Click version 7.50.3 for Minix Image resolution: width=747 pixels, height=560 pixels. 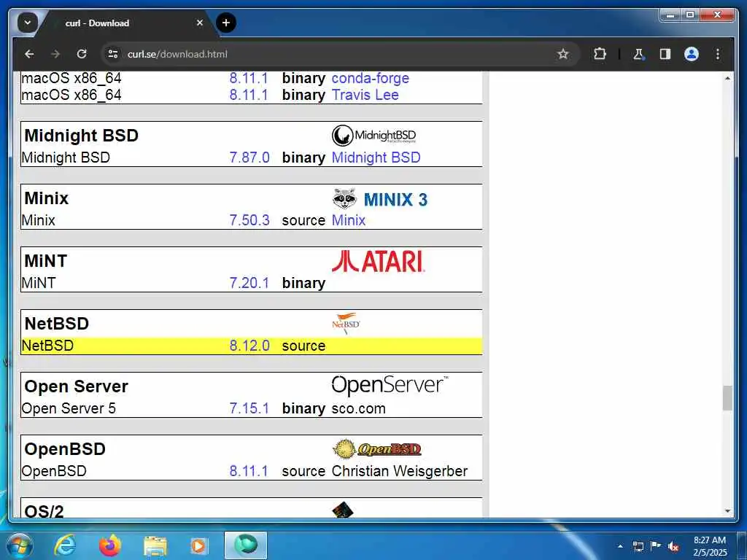tap(249, 220)
